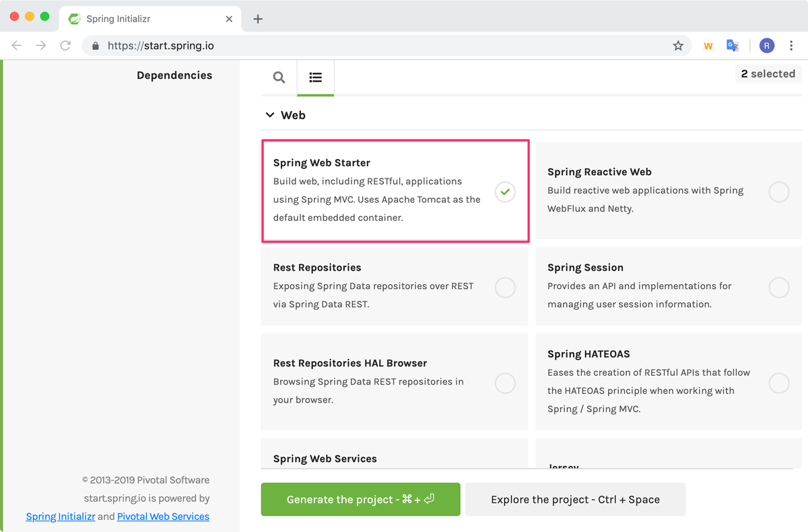Screen dimensions: 808x532
Task: Tick the Spring Session dependency circle
Action: point(779,288)
